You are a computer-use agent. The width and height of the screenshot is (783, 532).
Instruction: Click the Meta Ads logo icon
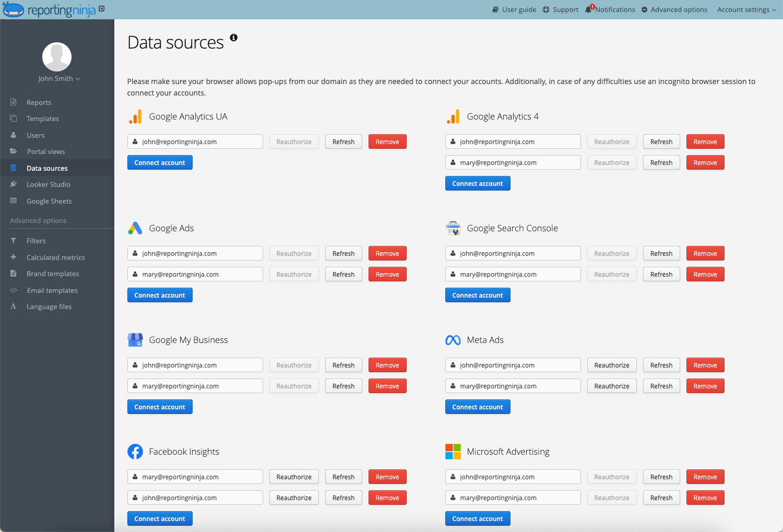453,340
